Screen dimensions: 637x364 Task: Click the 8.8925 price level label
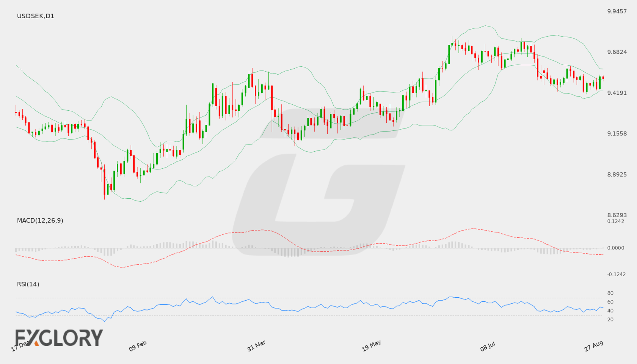point(617,174)
